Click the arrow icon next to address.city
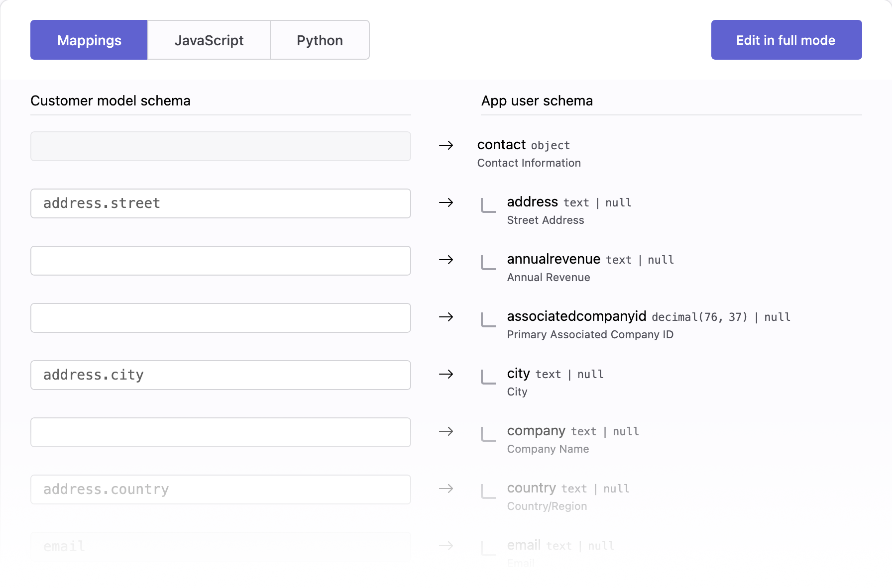 pos(446,374)
